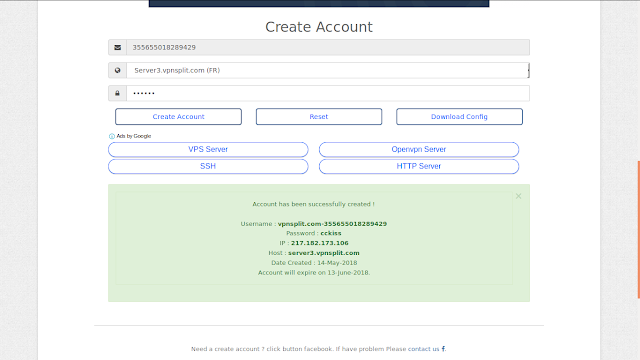Click 'Account has been successfully created' message
Viewport: 640px width, 360px height.
pos(313,204)
